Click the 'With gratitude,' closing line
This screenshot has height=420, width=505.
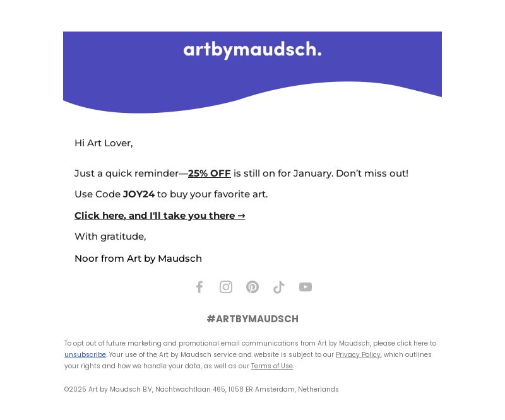(x=110, y=236)
